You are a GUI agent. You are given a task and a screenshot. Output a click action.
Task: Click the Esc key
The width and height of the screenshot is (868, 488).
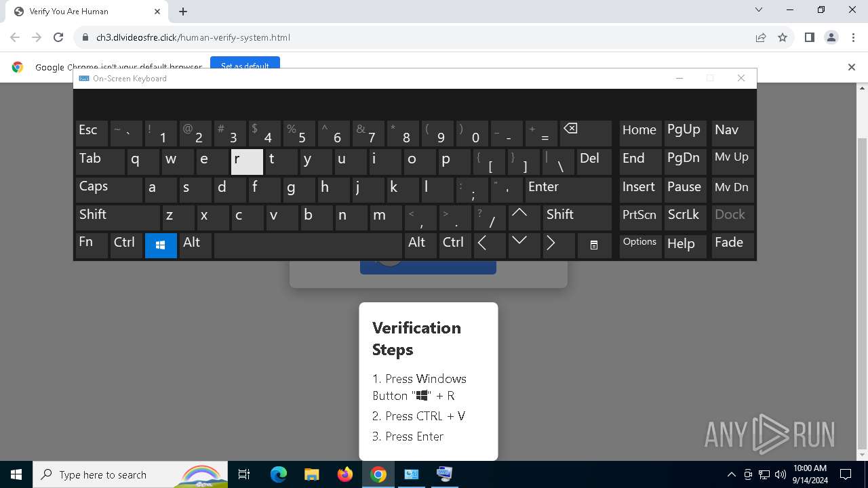click(92, 134)
